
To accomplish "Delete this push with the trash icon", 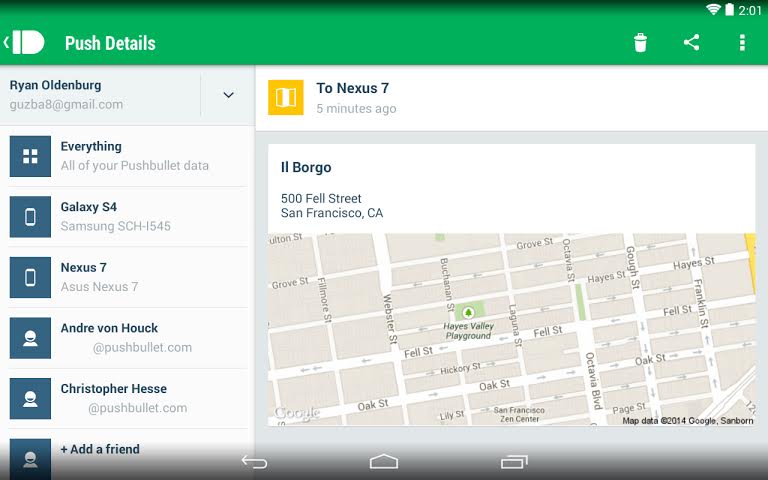I will [640, 43].
